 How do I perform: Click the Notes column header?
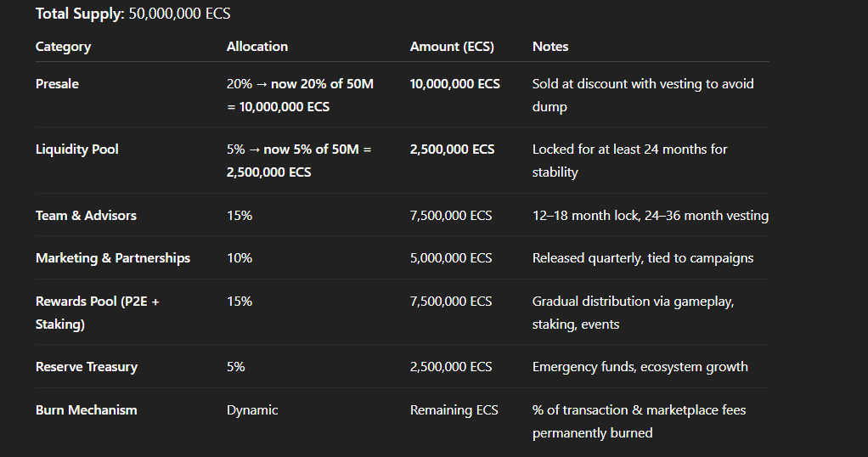pos(550,47)
